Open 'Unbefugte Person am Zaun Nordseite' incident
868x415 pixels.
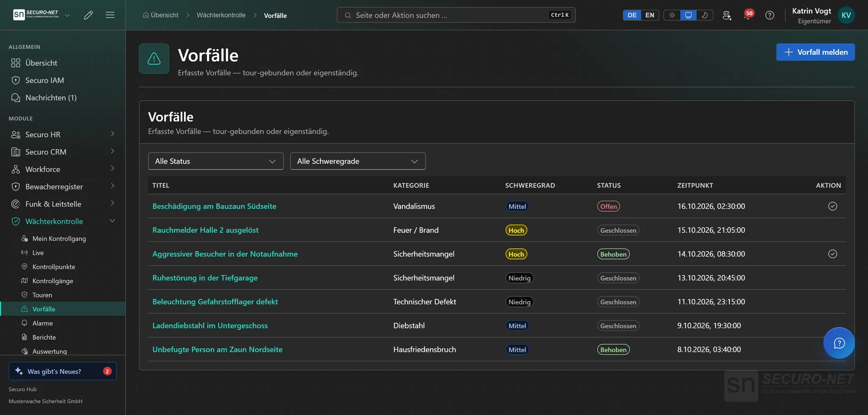coord(217,350)
